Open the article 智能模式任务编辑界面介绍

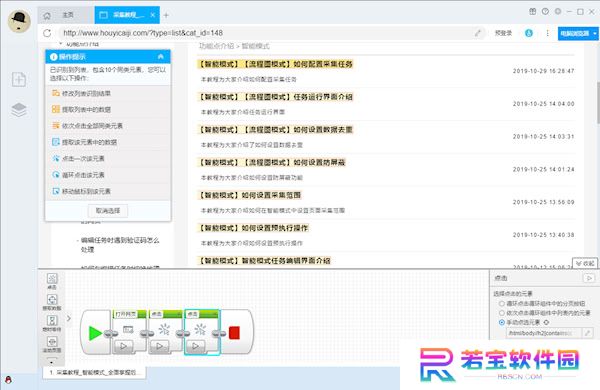point(264,261)
